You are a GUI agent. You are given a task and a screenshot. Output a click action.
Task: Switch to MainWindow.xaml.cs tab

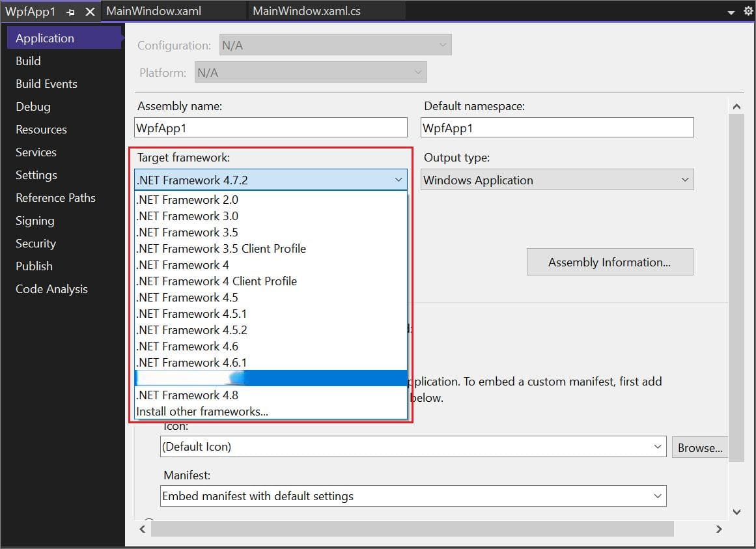click(307, 11)
